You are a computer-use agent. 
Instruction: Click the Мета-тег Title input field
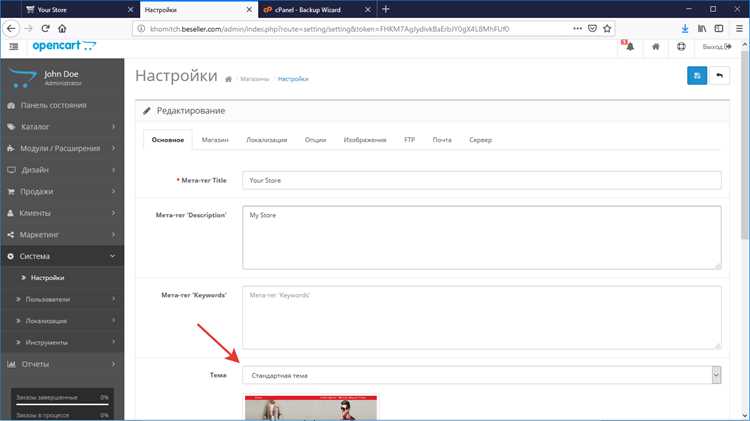tap(482, 180)
